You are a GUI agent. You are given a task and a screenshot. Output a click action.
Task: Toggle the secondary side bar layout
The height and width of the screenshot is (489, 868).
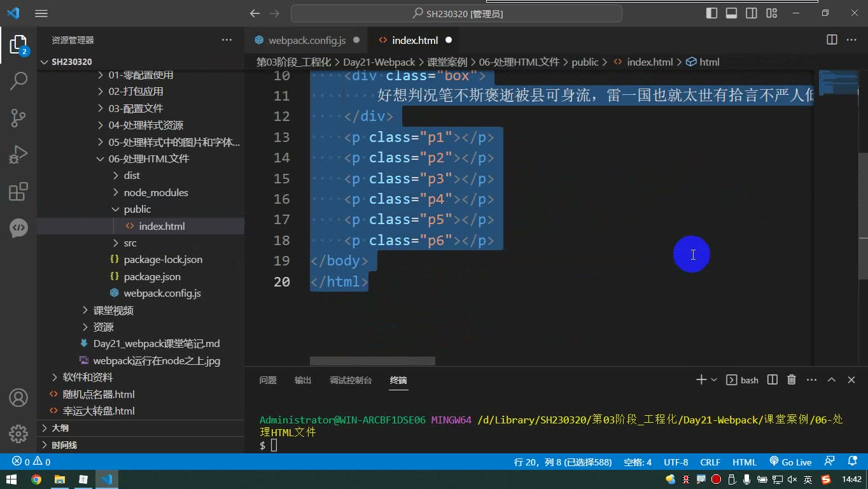coord(752,13)
